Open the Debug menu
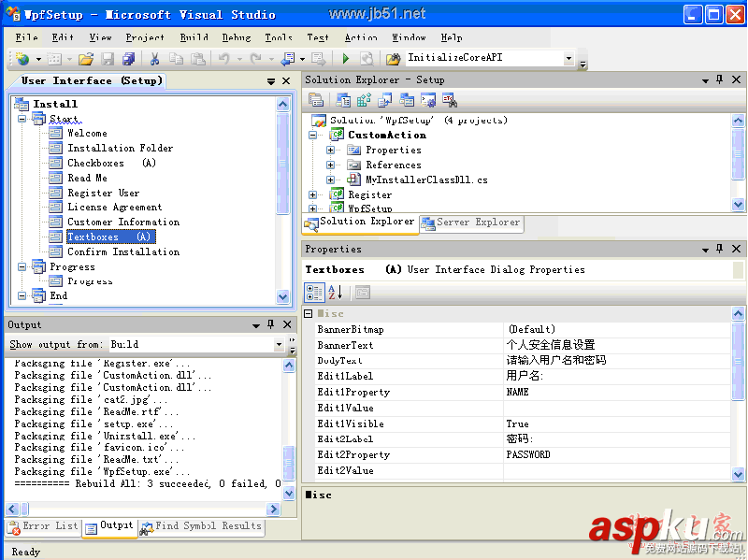This screenshot has width=748, height=560. (237, 37)
